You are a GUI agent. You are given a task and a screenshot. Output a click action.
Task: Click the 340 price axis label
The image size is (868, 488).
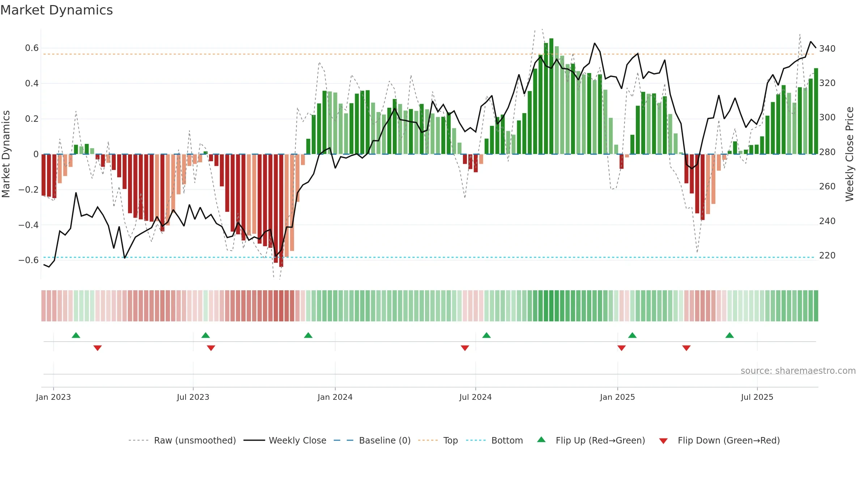(x=827, y=48)
